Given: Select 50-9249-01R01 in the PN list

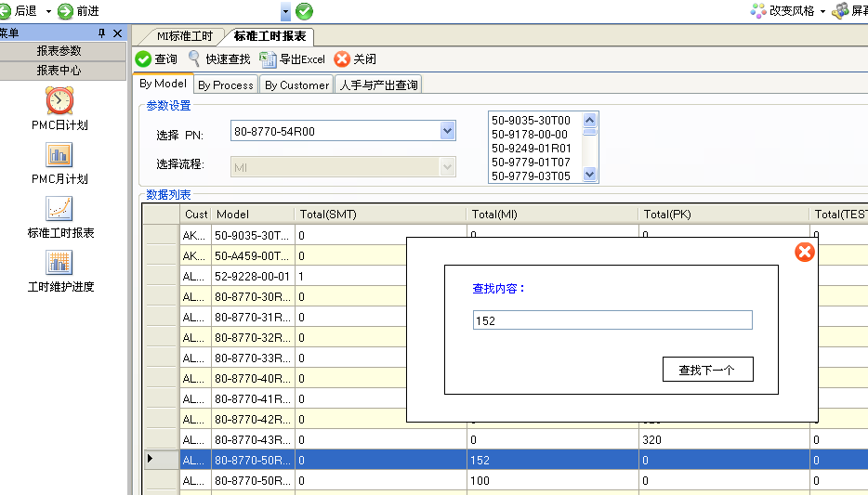Looking at the screenshot, I should point(531,149).
